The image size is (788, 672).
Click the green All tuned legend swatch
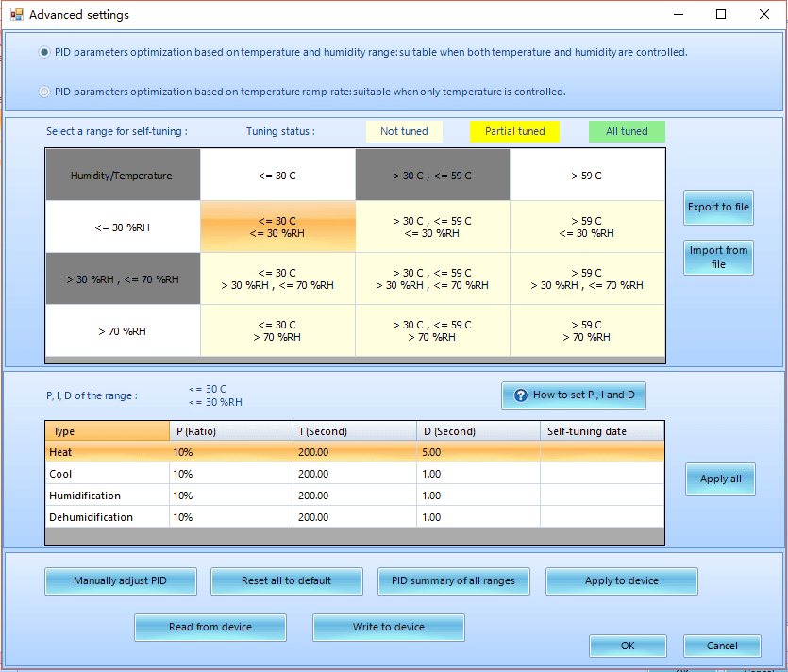(x=627, y=132)
